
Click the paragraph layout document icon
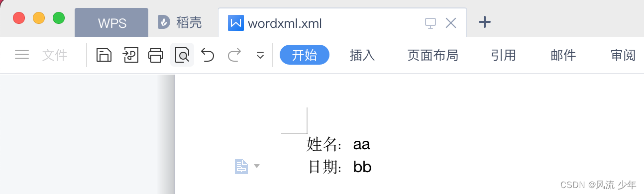point(241,167)
